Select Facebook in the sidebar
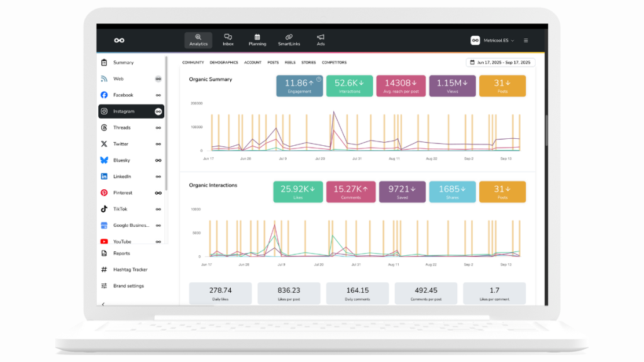644x362 pixels. pyautogui.click(x=123, y=95)
